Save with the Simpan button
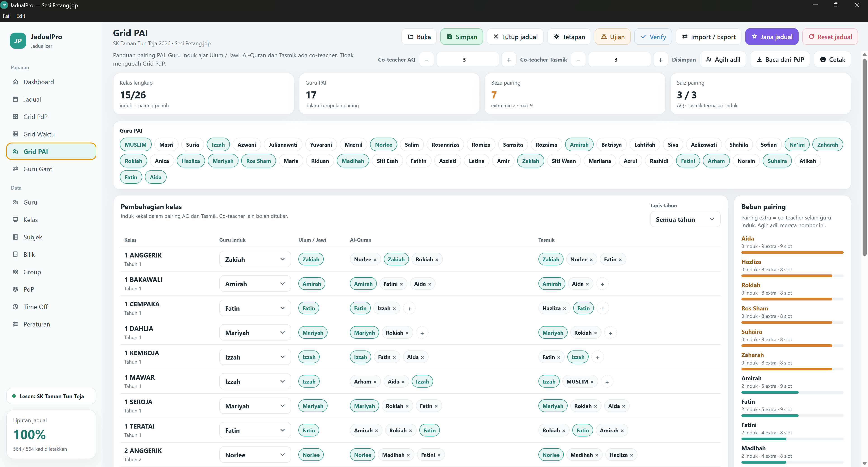This screenshot has width=868, height=467. 461,37
